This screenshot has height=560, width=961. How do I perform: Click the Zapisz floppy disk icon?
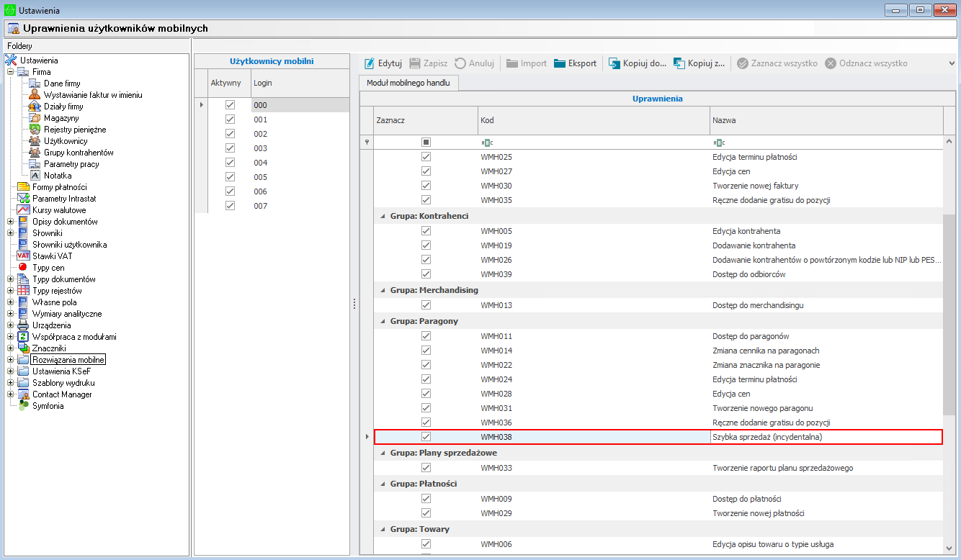click(x=415, y=63)
